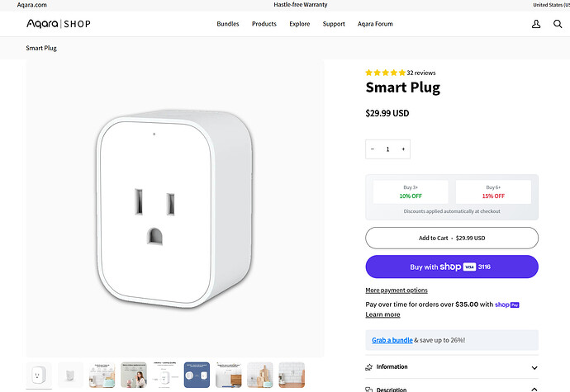Open the search magnifier icon
Screen dimensions: 570x392
pos(558,24)
